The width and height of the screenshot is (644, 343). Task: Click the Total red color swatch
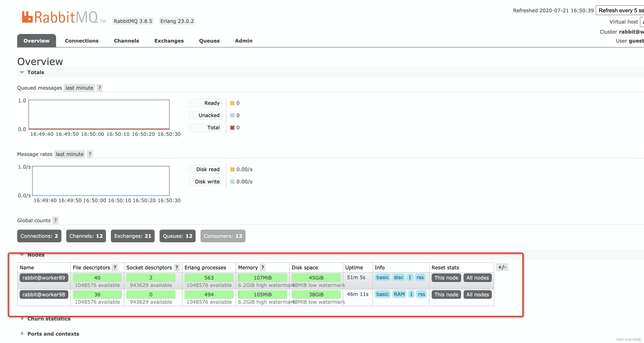click(232, 127)
